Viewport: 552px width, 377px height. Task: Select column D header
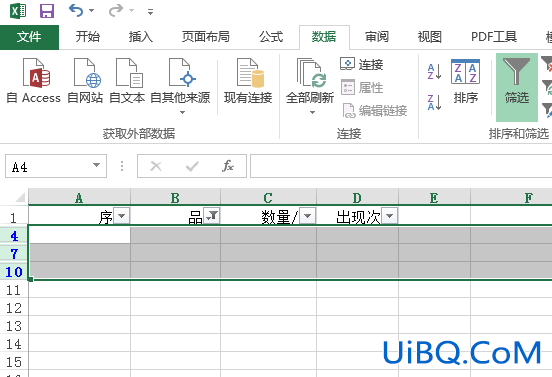click(x=357, y=197)
